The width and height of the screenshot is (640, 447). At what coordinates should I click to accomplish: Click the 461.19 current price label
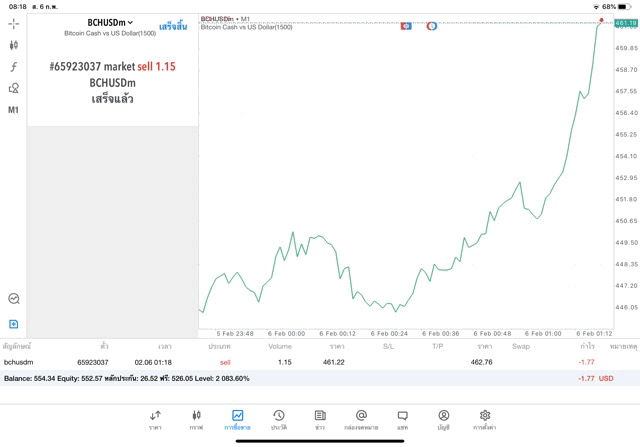click(x=626, y=23)
